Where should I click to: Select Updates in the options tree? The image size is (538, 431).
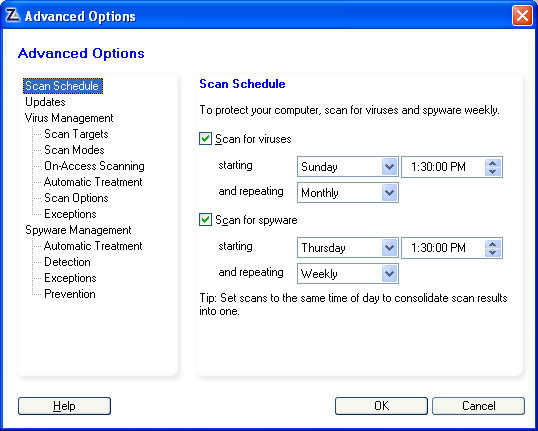45,102
